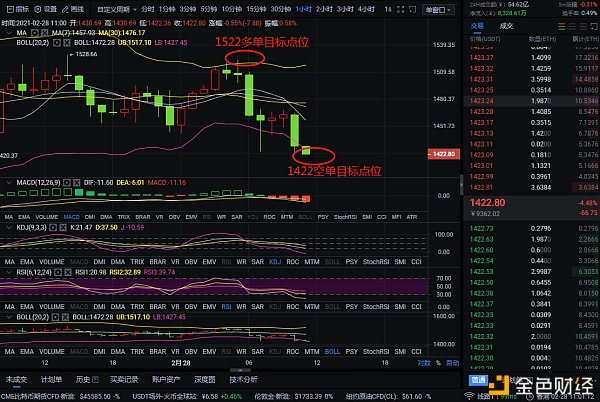This screenshot has width=600, height=402.
Task: Open the 买卖记录 trade records tab
Action: [x=124, y=379]
